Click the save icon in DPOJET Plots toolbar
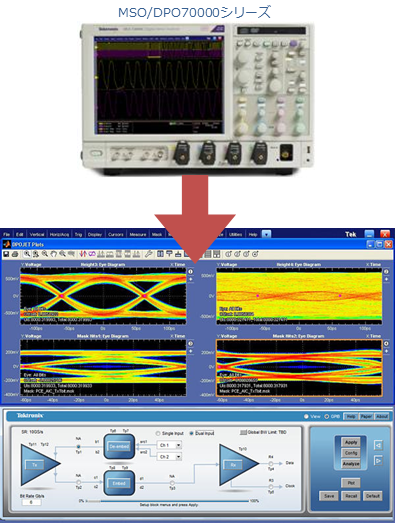Viewport: 395px width, 523px height. [x=6, y=254]
